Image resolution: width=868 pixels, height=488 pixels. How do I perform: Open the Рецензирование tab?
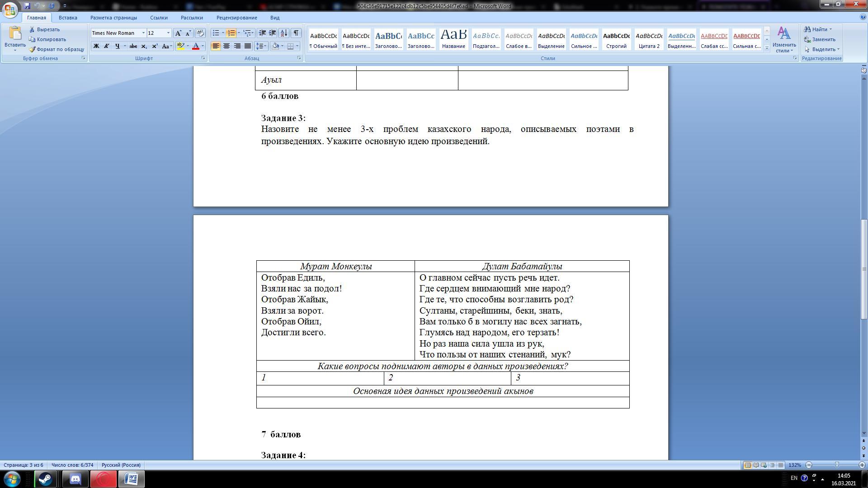[236, 18]
